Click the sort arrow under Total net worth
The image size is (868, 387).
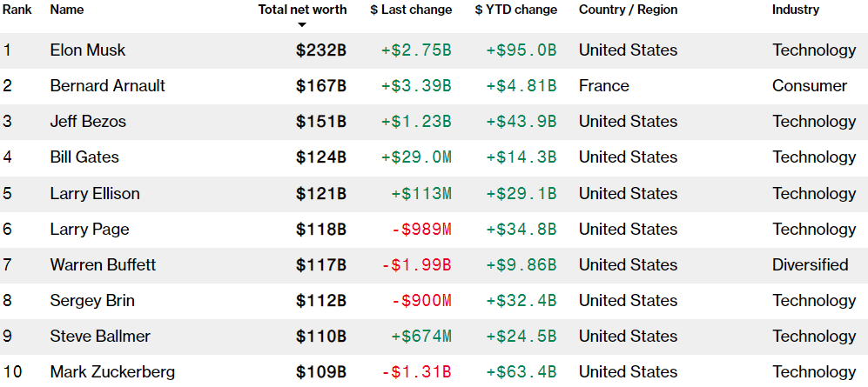coord(302,25)
